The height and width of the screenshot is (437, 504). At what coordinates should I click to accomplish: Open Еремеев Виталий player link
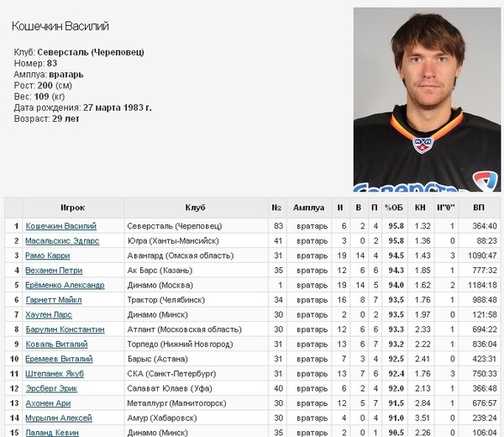(59, 359)
